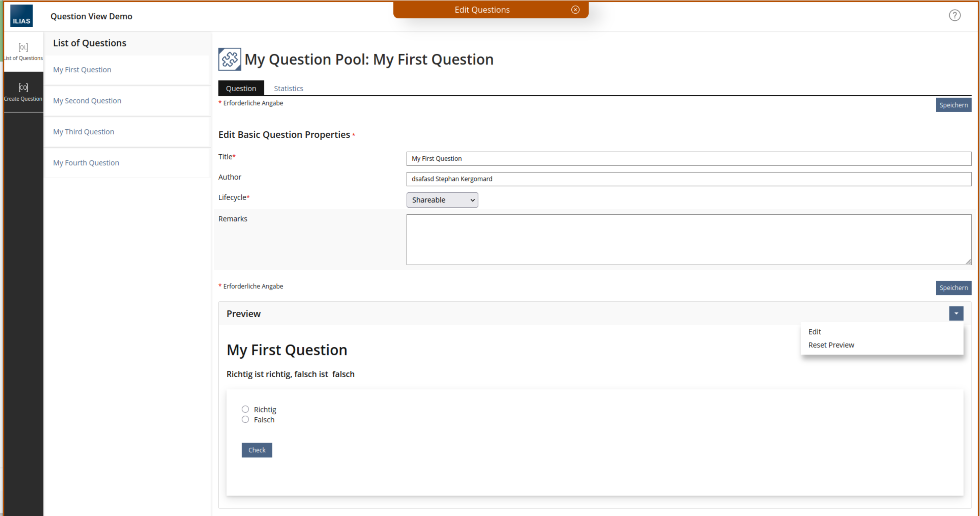Click the help question mark icon
Screen dimensions: 980x516
[955, 16]
